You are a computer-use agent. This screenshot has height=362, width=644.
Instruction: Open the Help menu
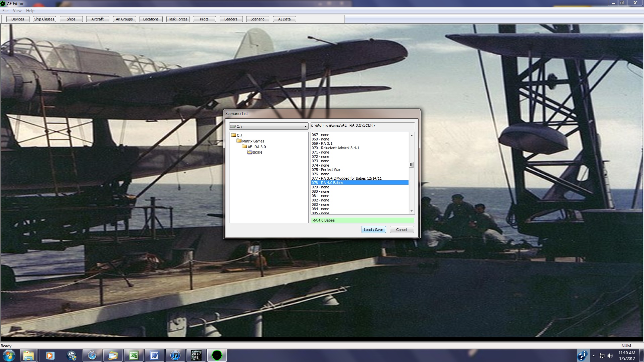point(30,11)
